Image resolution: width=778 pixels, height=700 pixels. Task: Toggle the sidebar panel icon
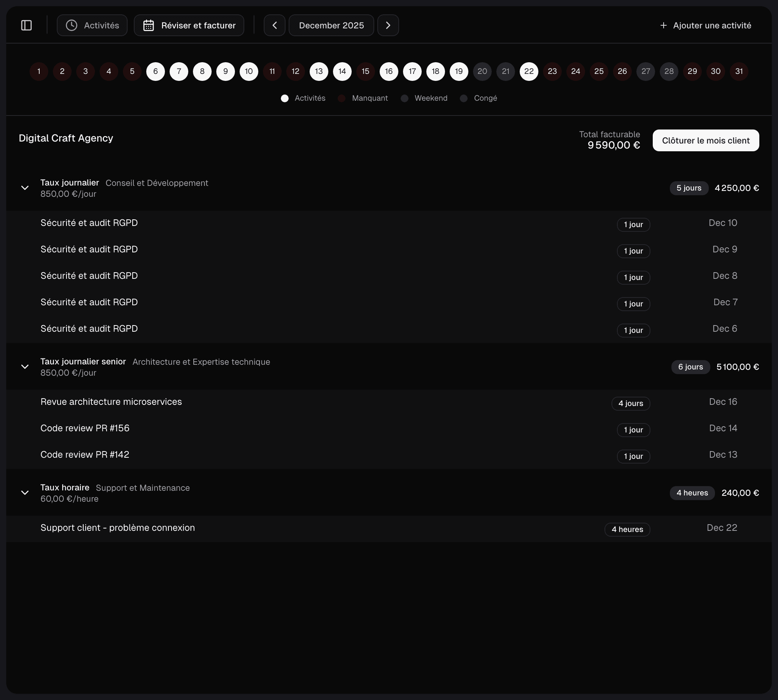pos(26,25)
